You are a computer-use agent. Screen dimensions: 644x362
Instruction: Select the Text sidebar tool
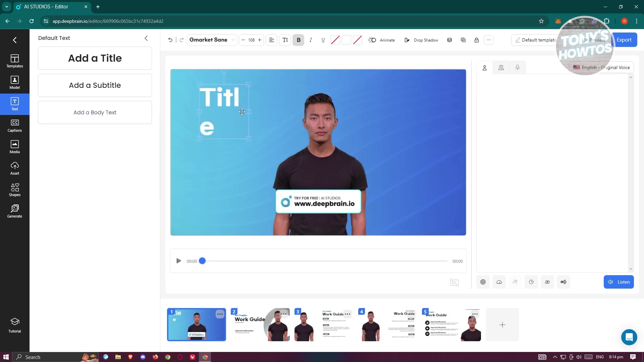pyautogui.click(x=14, y=104)
